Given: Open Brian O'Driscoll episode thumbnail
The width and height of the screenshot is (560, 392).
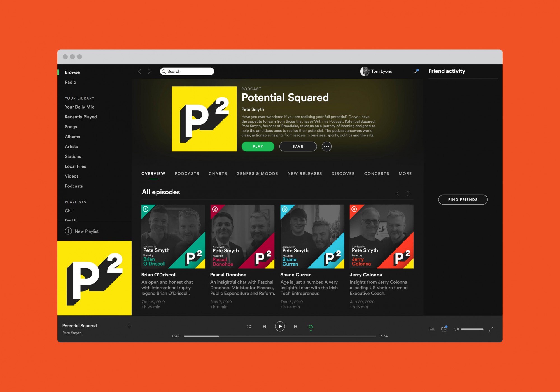Looking at the screenshot, I should [x=173, y=236].
